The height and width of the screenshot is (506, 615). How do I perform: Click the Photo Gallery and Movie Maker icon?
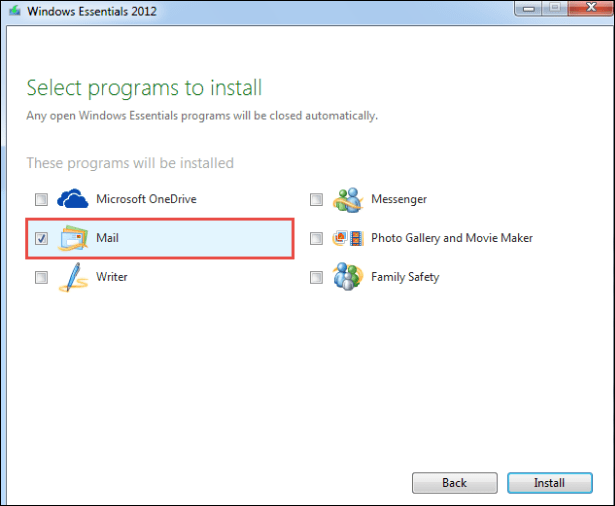(x=348, y=238)
